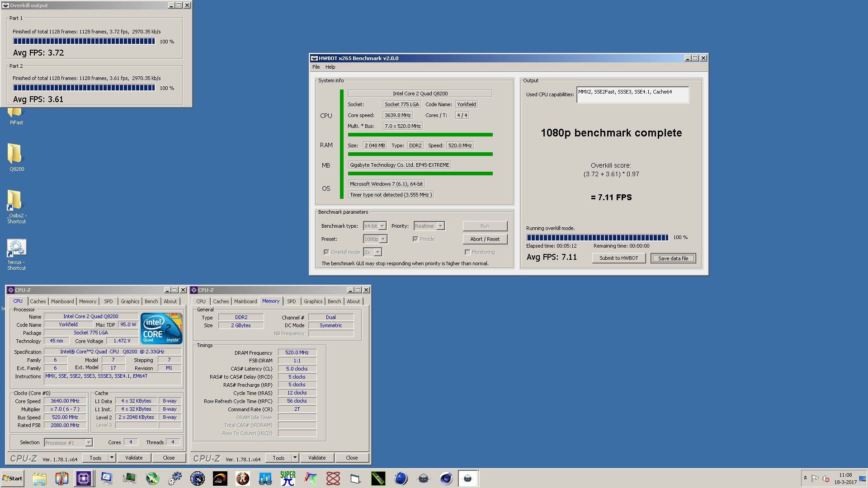The width and height of the screenshot is (868, 488).
Task: Click the disabled Run button
Action: pos(485,226)
